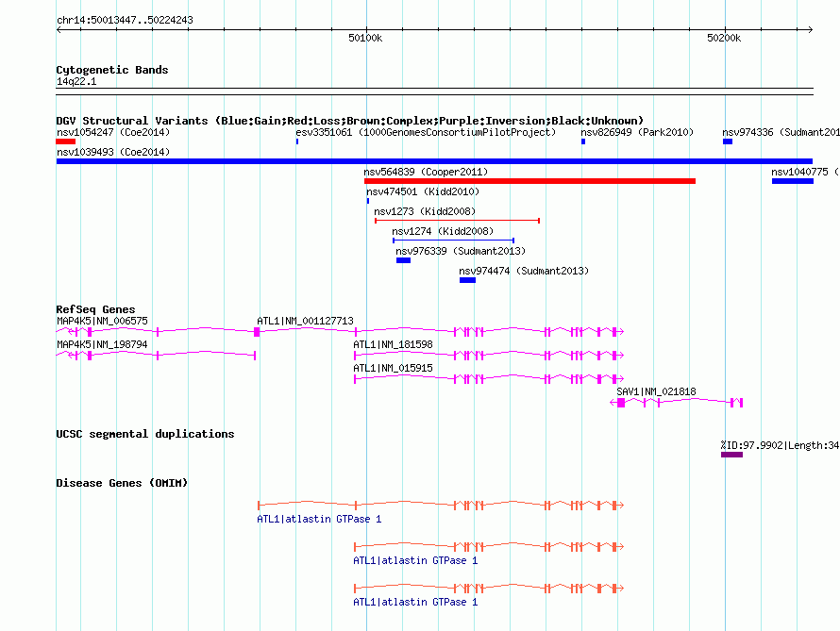Select the nsv974336 blue gain block
Image resolution: width=840 pixels, height=631 pixels.
tap(728, 141)
